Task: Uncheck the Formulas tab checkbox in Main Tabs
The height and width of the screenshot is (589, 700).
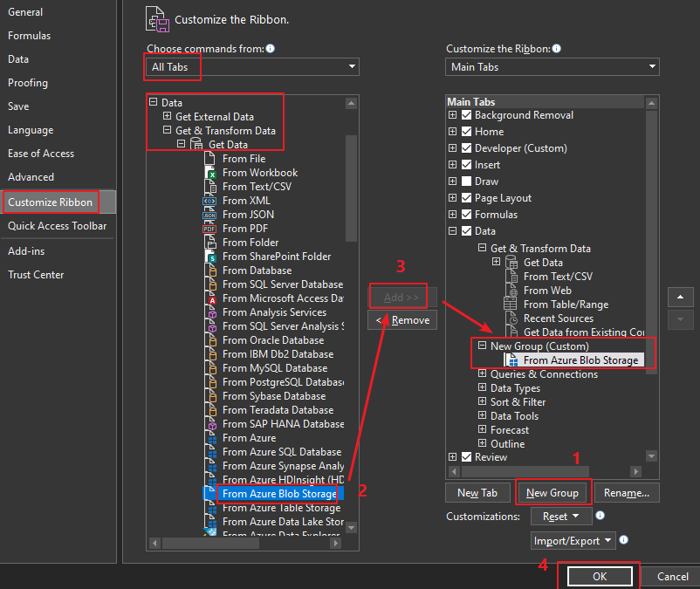Action: (466, 214)
